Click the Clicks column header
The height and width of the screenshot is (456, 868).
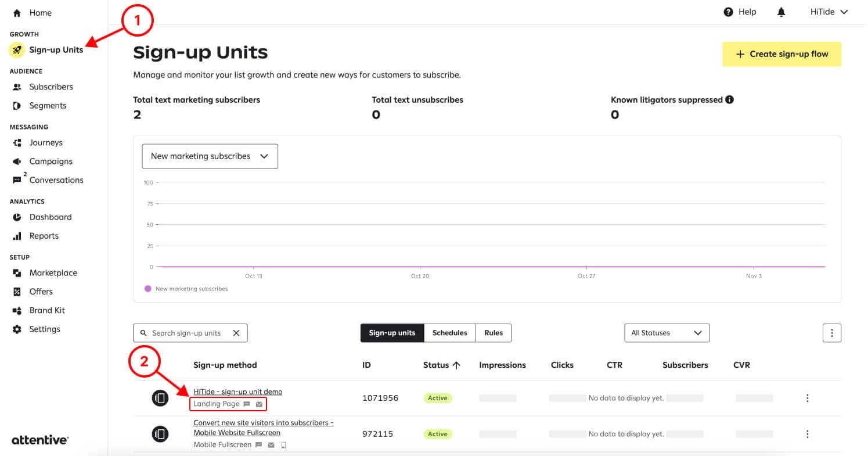tap(562, 365)
